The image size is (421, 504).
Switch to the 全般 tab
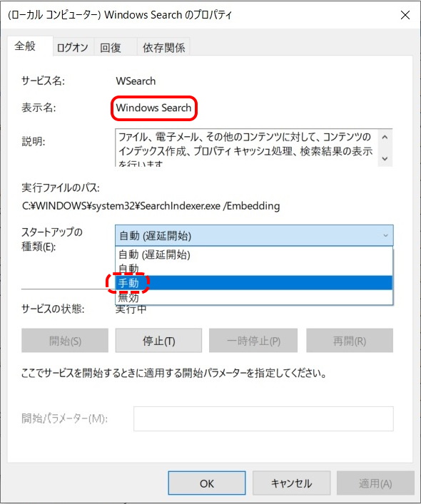tap(26, 46)
